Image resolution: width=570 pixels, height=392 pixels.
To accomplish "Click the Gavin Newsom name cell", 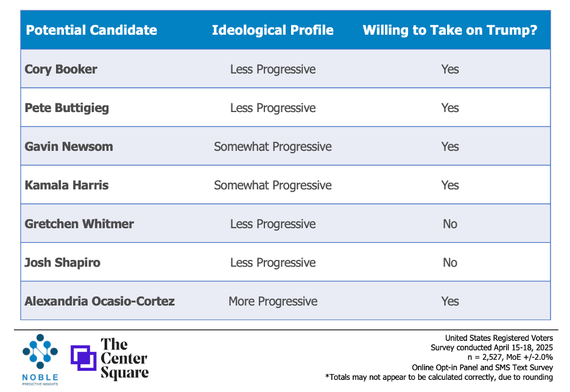I will (69, 147).
